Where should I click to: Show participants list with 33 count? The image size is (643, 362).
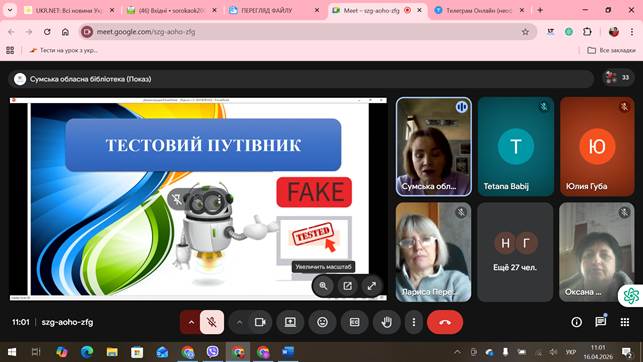618,77
